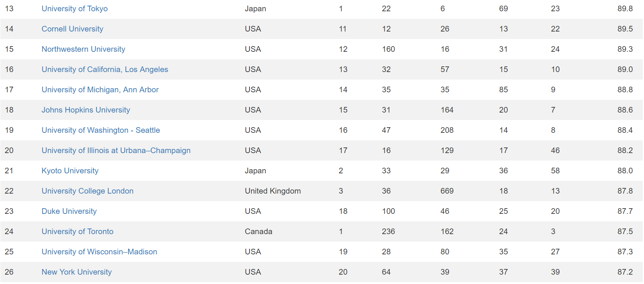This screenshot has height=284, width=644.
Task: Open University of Illinois at Urbana–Champaign link
Action: [x=116, y=150]
